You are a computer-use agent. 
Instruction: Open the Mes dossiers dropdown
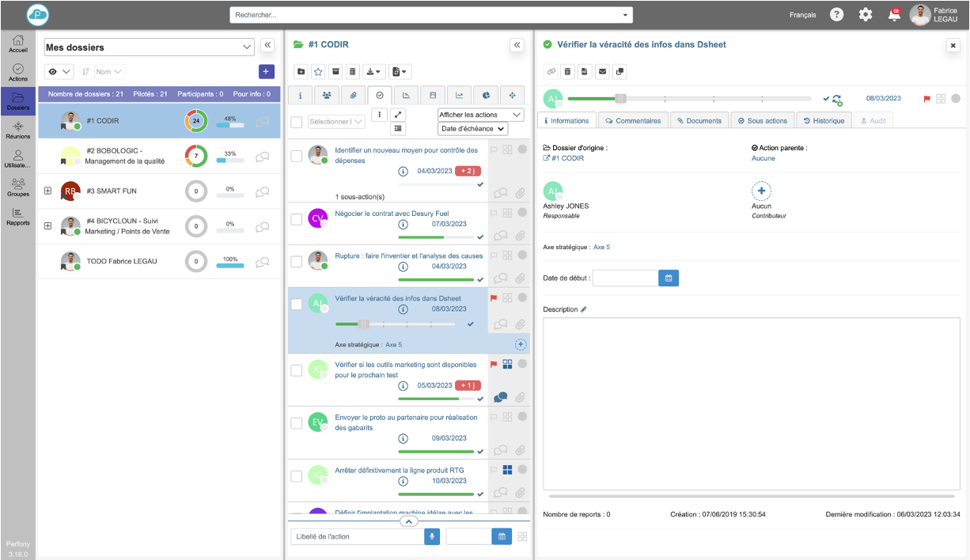(x=150, y=47)
